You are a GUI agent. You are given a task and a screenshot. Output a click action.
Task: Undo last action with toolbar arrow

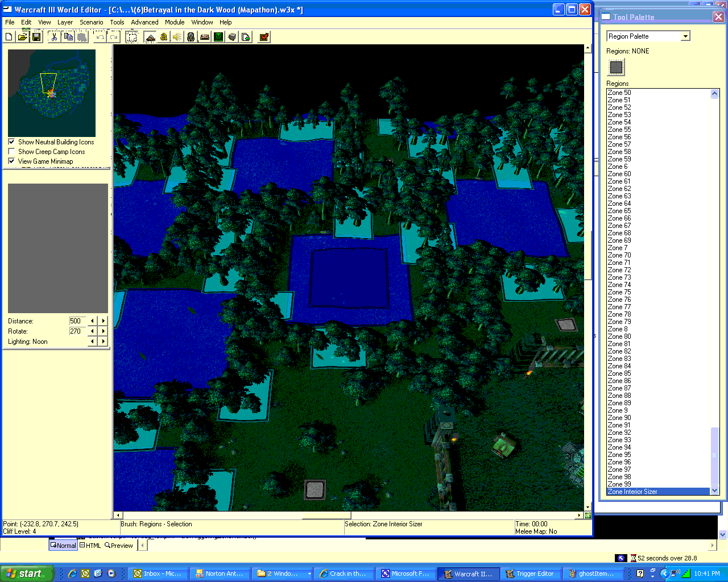click(x=100, y=37)
